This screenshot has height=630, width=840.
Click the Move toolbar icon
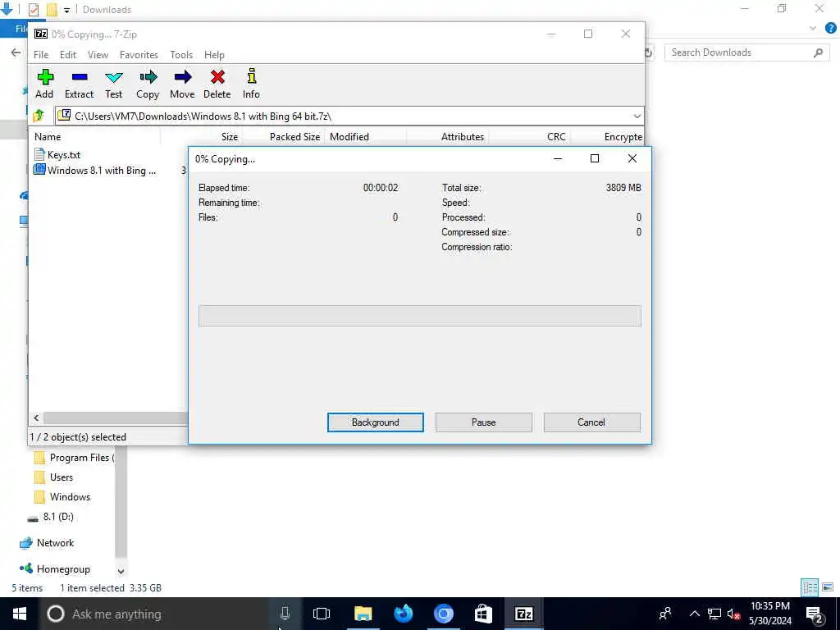click(x=182, y=84)
